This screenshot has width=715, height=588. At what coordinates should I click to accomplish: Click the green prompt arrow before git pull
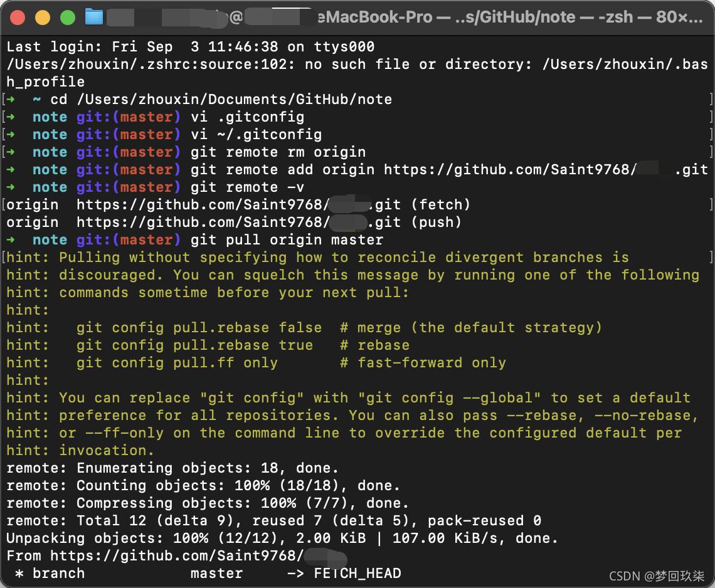(12, 240)
